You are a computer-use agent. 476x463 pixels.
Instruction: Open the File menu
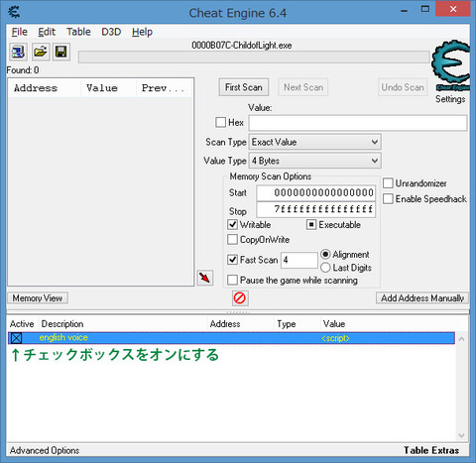click(x=20, y=32)
